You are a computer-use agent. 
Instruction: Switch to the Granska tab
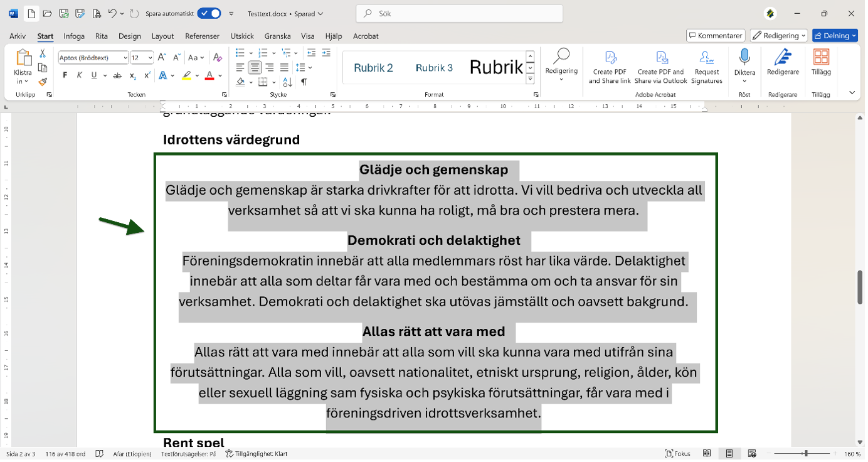click(x=278, y=36)
